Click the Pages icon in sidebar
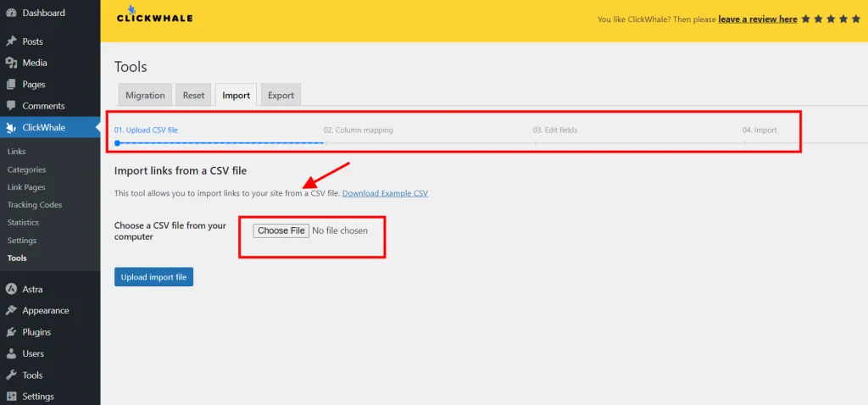 click(x=11, y=85)
